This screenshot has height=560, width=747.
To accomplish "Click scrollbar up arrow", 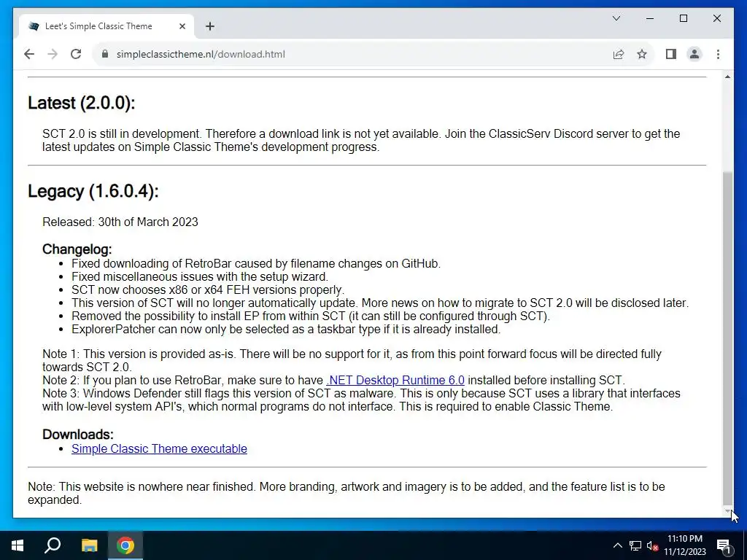I will 727,77.
